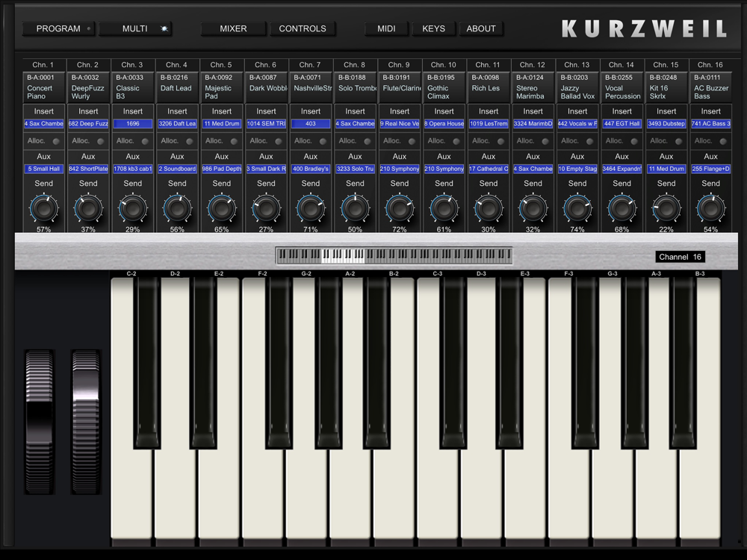Screen dimensions: 747x560
Task: Open insert effect '1014 SEM TRI' selector
Action: click(267, 124)
